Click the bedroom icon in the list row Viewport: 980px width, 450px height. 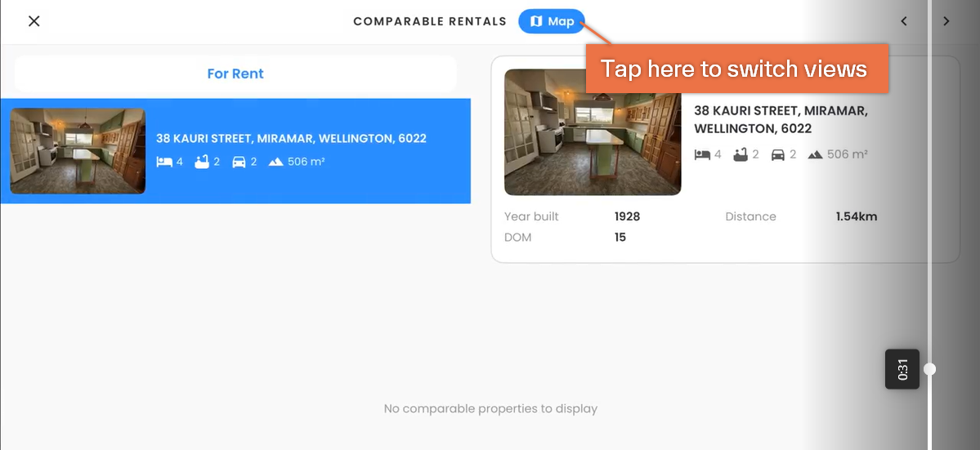(x=164, y=163)
